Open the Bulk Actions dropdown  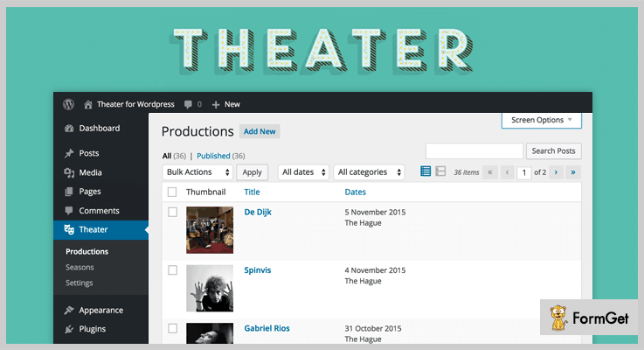coord(197,172)
